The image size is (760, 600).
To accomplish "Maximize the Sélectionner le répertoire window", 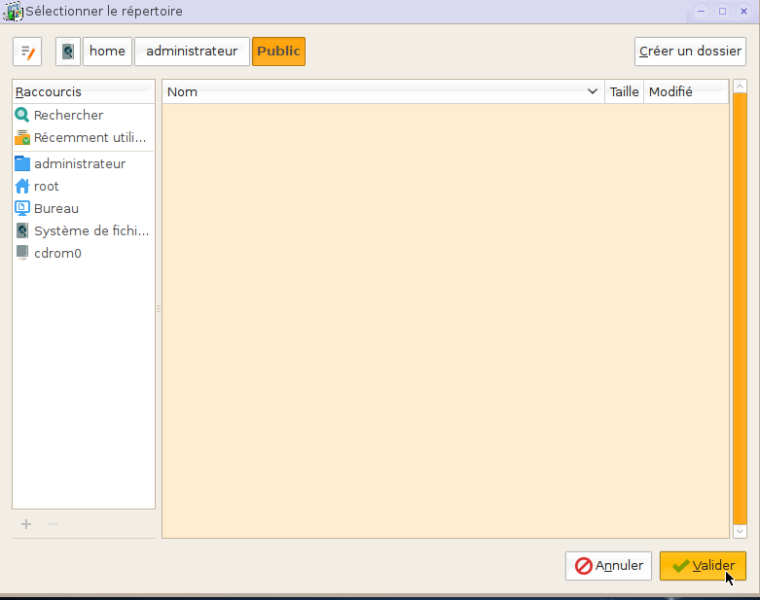I will pyautogui.click(x=722, y=11).
